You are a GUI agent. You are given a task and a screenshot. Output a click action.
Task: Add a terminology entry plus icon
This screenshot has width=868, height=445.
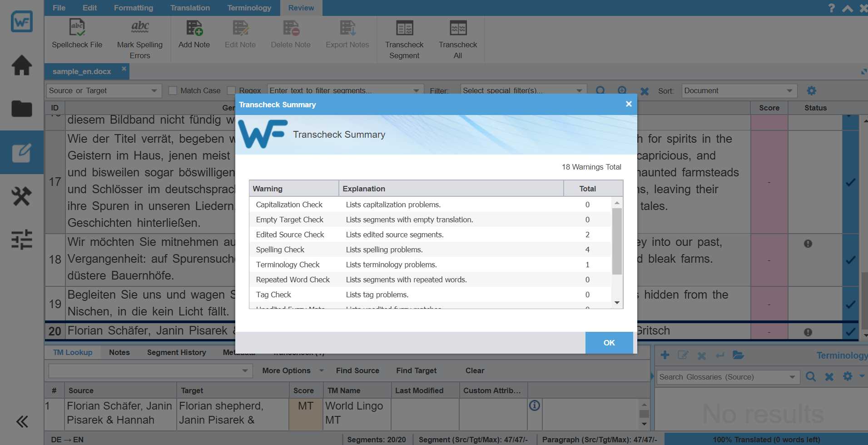(x=665, y=355)
